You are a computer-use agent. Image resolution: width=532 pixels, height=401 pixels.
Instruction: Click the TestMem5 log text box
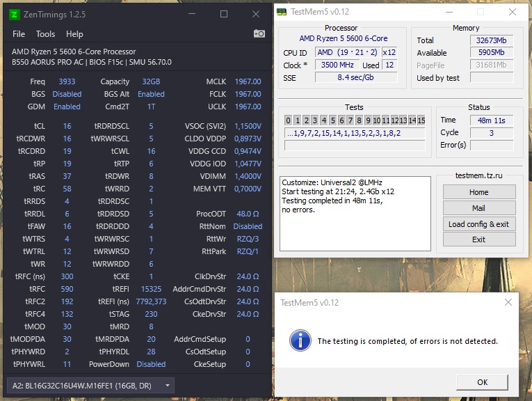pos(355,214)
